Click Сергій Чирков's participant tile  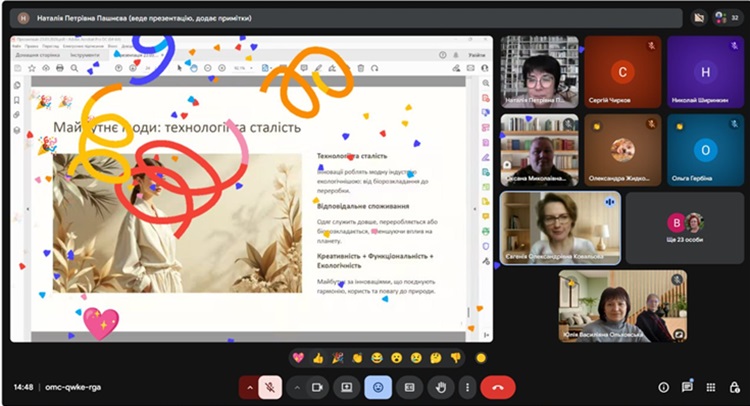(623, 72)
